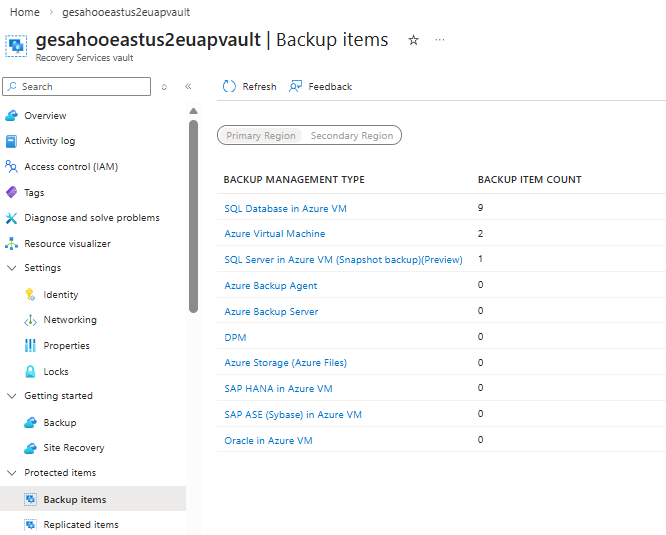Switch to the Secondary Region view

[x=352, y=135]
